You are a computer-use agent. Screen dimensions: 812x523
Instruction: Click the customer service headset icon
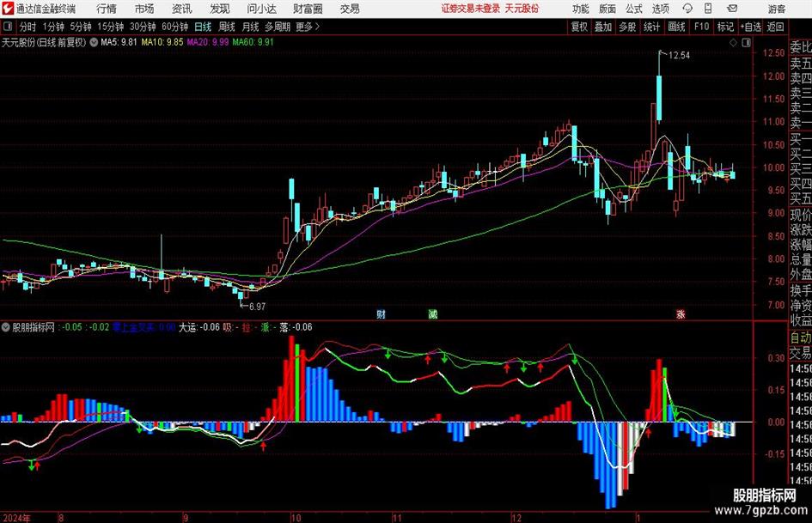coord(687,9)
